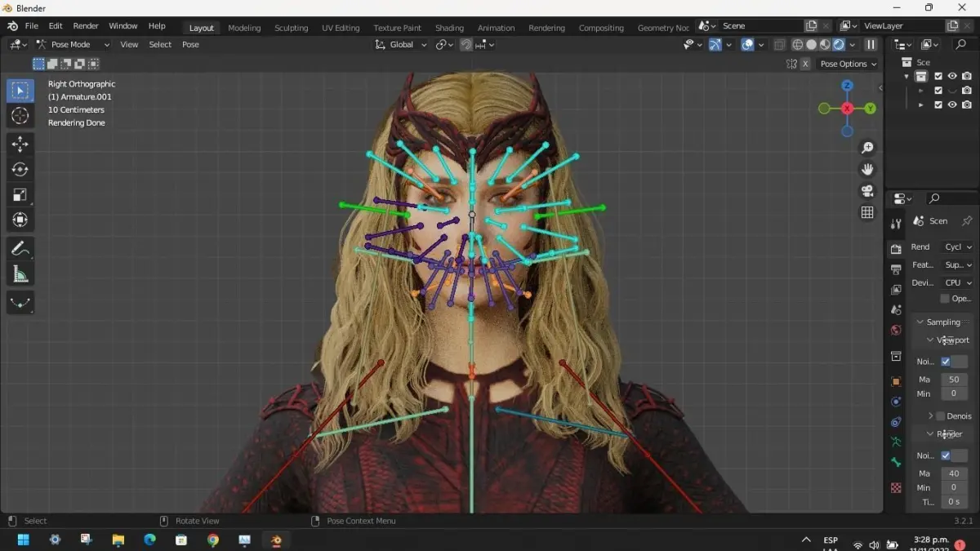Switch to the Animation workspace tab
The image size is (980, 551).
(x=497, y=28)
